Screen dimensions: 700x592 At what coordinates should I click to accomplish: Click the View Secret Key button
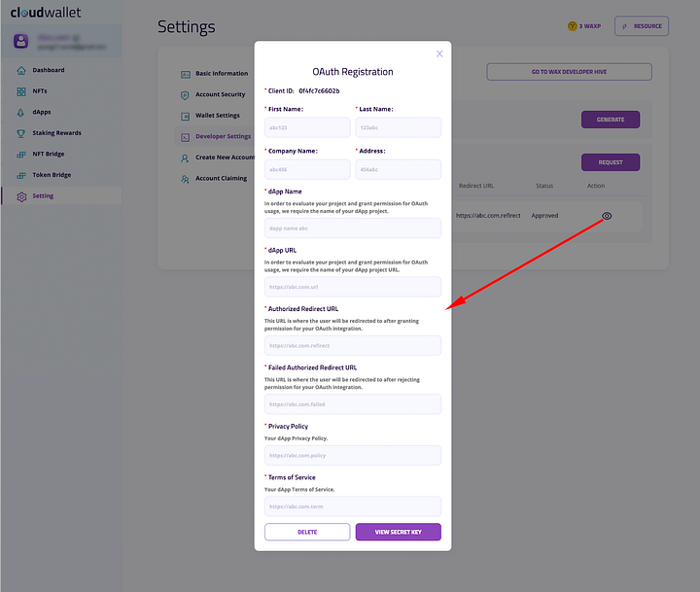point(399,532)
